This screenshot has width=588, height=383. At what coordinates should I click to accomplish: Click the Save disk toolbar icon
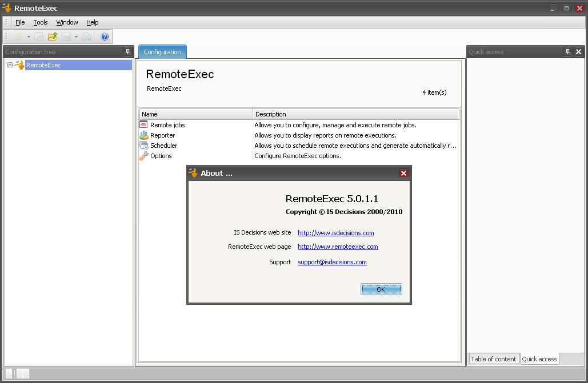[66, 37]
